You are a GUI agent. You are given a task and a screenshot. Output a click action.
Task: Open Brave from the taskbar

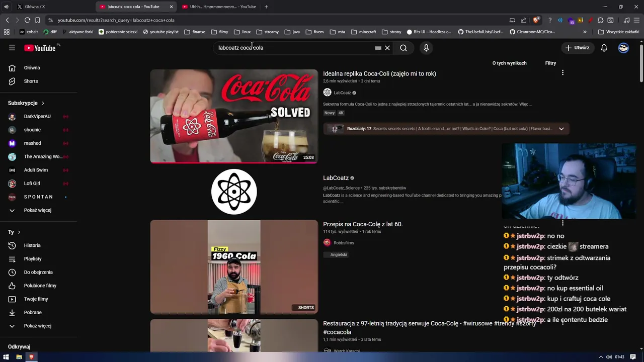point(31,357)
